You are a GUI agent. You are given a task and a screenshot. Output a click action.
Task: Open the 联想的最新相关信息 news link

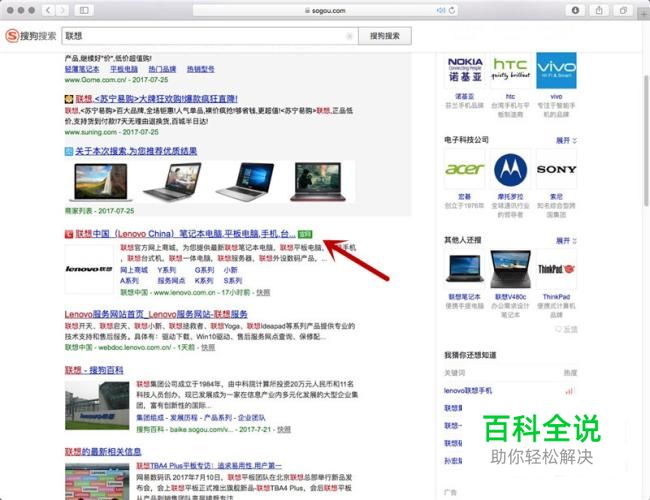[x=103, y=451]
